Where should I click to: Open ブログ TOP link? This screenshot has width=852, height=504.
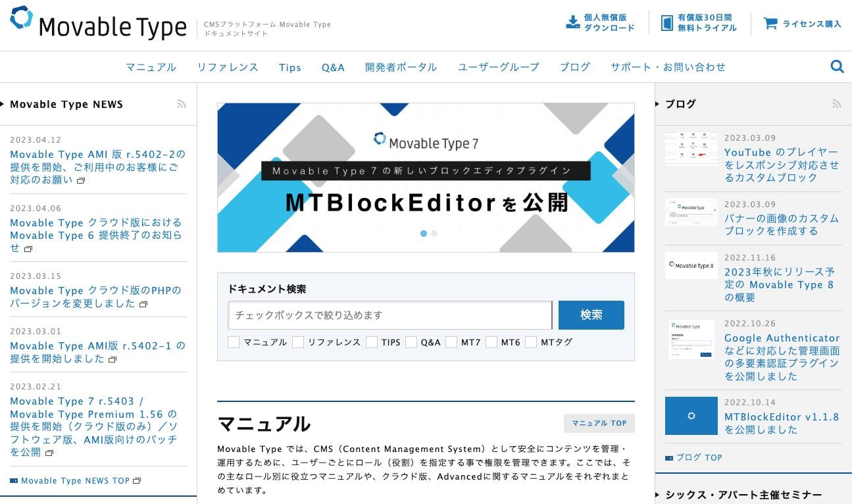click(699, 458)
